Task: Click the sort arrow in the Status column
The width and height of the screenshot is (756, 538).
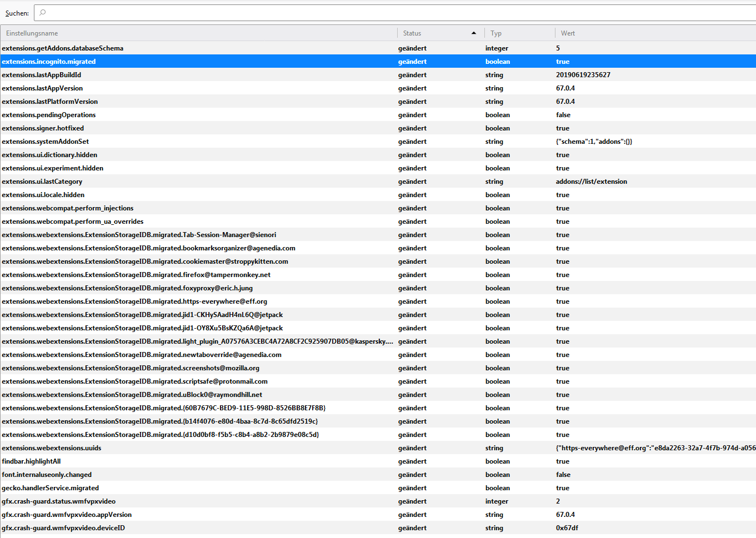Action: 473,33
